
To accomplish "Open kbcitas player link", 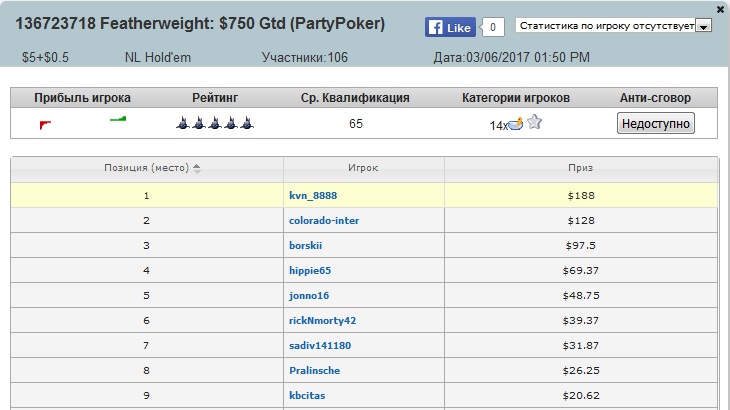I will 307,396.
